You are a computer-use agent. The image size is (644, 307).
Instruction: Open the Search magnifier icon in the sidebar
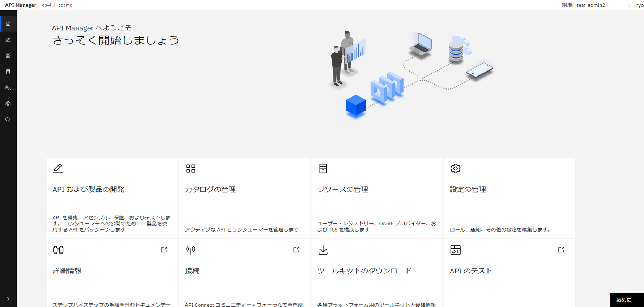click(x=8, y=120)
